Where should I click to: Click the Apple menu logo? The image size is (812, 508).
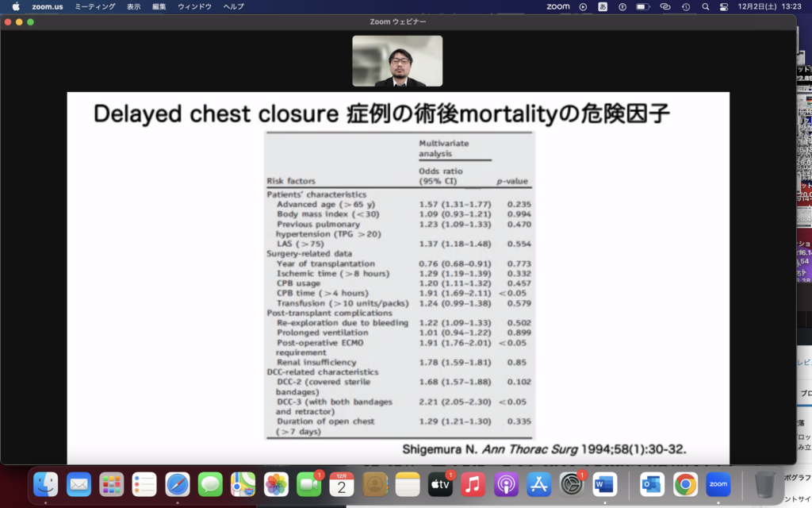(16, 6)
